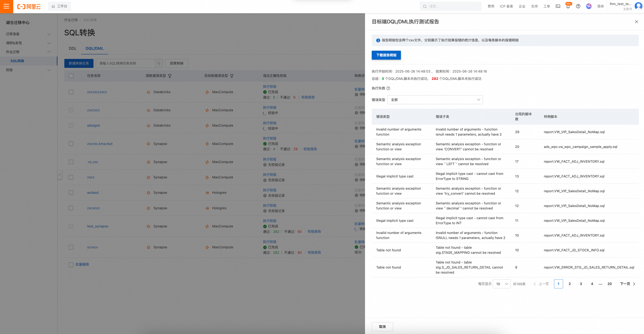The image size is (644, 334).
Task: Open the hamburger main menu
Action: (7, 7)
